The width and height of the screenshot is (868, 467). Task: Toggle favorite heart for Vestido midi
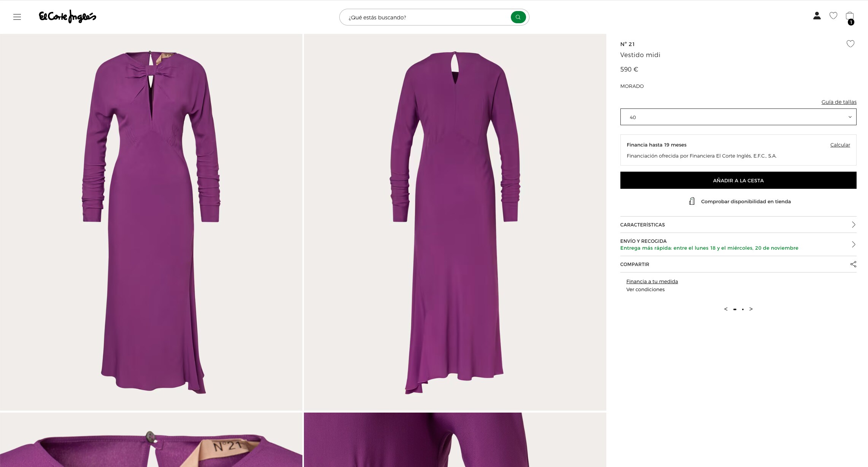pyautogui.click(x=851, y=44)
